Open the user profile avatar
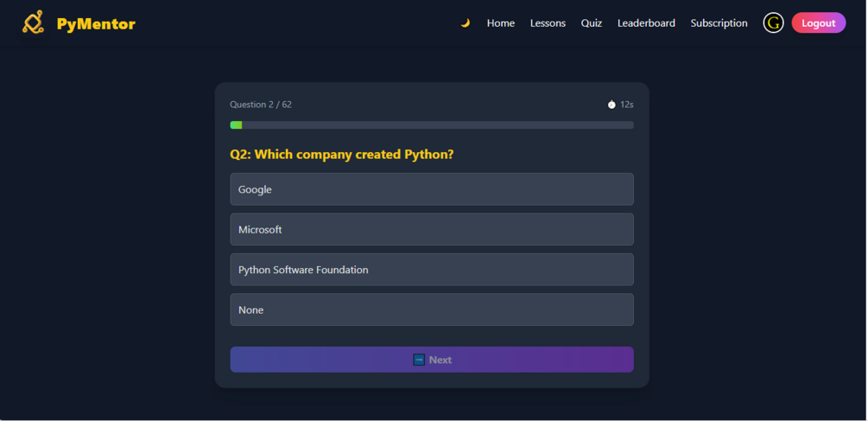The width and height of the screenshot is (868, 421). [x=773, y=23]
